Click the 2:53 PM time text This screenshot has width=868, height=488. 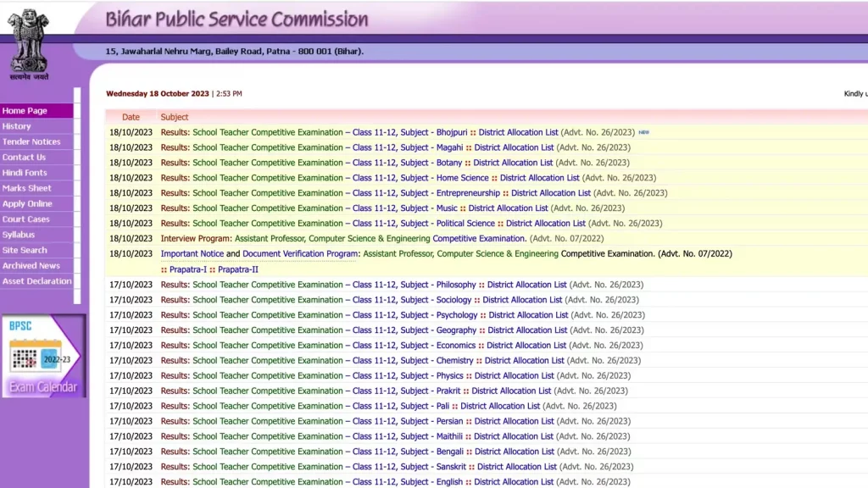229,93
